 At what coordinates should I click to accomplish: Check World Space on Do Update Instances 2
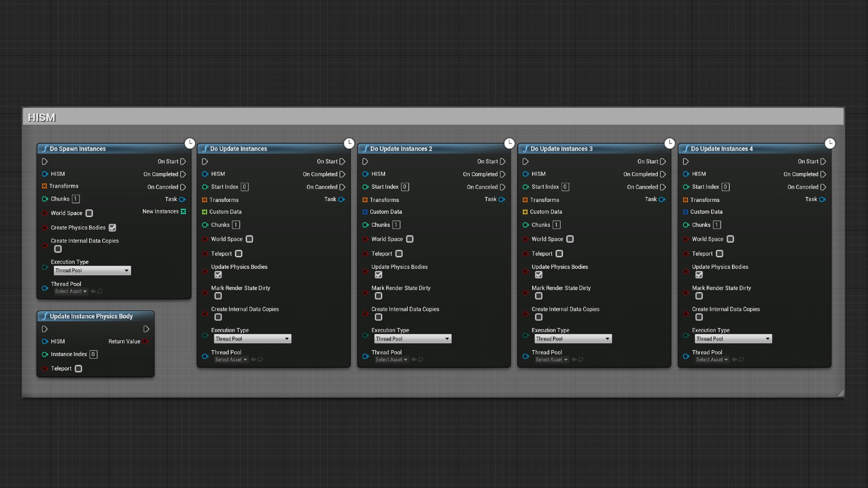tap(410, 239)
